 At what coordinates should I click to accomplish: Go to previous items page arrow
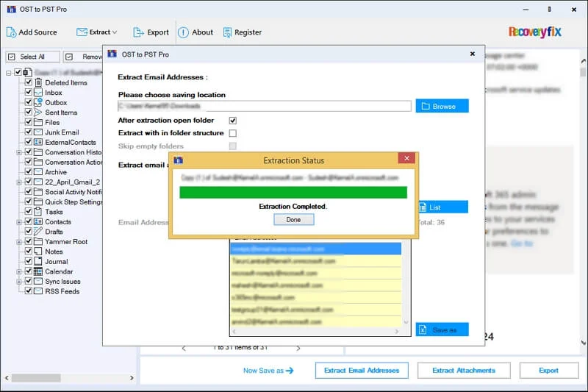pos(184,348)
